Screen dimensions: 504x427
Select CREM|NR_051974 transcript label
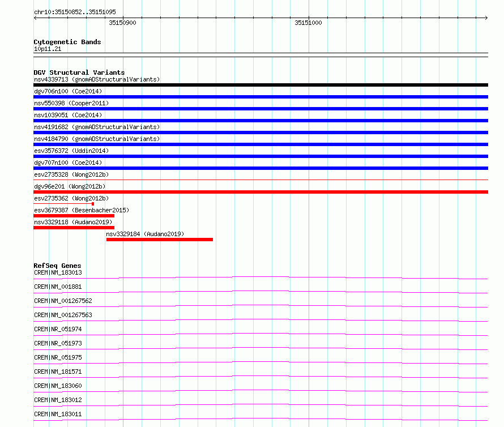coord(58,329)
